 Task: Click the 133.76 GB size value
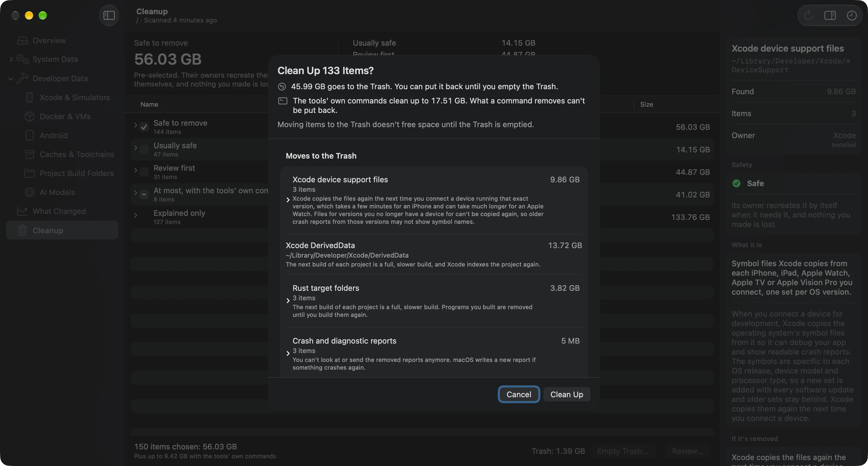click(x=690, y=217)
